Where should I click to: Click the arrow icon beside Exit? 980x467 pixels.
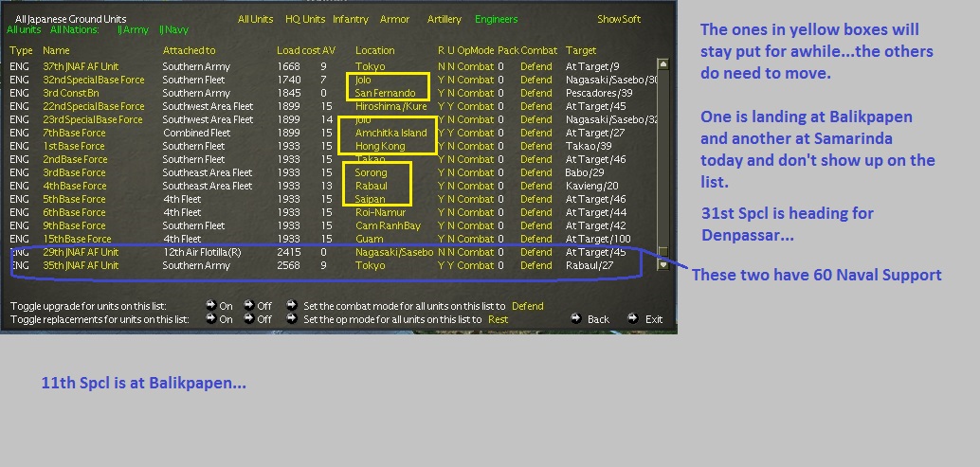coord(633,318)
